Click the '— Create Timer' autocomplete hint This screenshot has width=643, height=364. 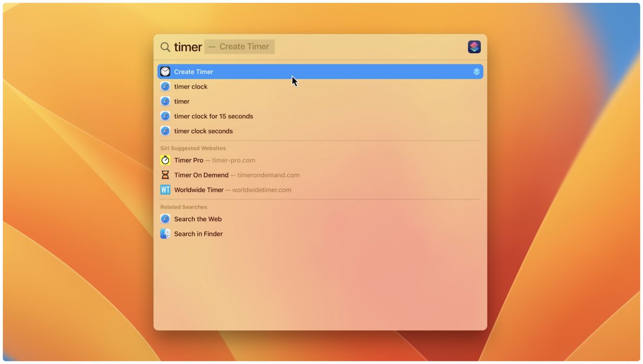pos(240,47)
